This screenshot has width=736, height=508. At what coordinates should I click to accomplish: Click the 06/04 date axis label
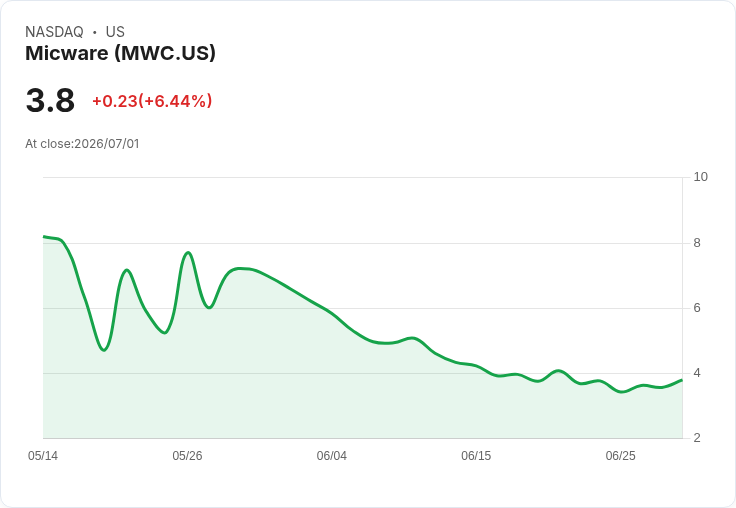tap(331, 455)
